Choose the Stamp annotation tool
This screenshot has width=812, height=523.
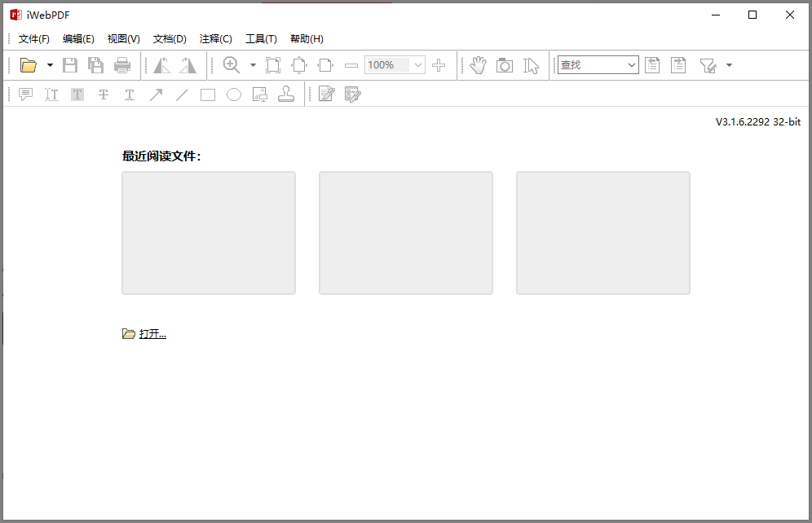286,94
